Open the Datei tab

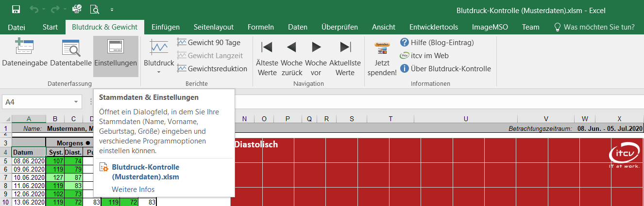pyautogui.click(x=17, y=27)
